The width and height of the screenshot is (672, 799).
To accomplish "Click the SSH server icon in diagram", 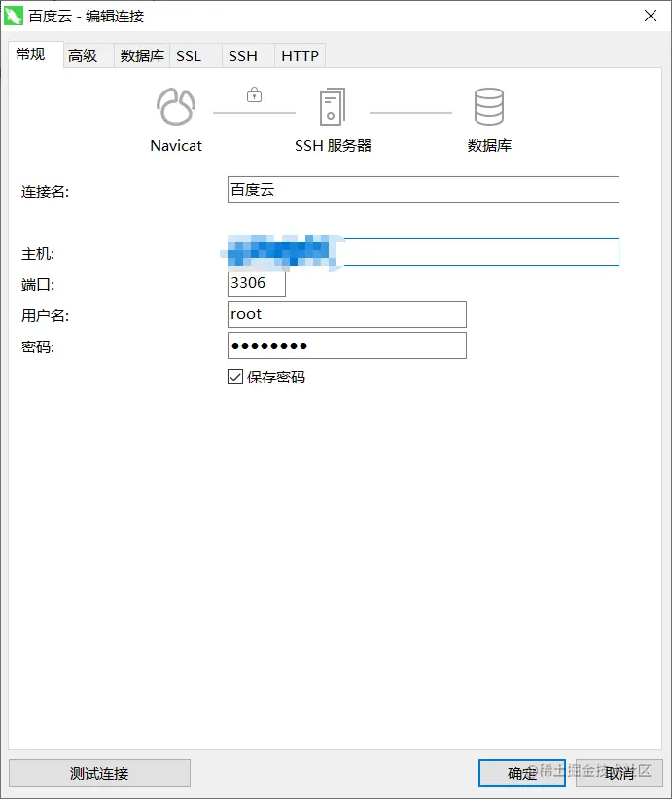I will point(332,106).
